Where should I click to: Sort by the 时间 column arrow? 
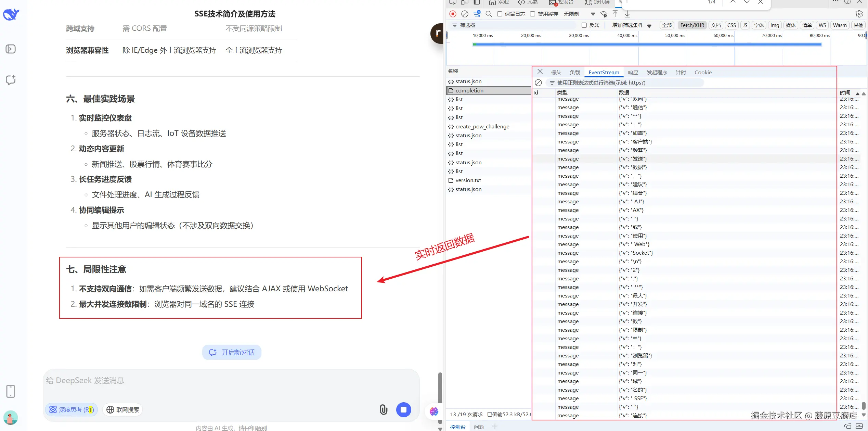click(857, 93)
